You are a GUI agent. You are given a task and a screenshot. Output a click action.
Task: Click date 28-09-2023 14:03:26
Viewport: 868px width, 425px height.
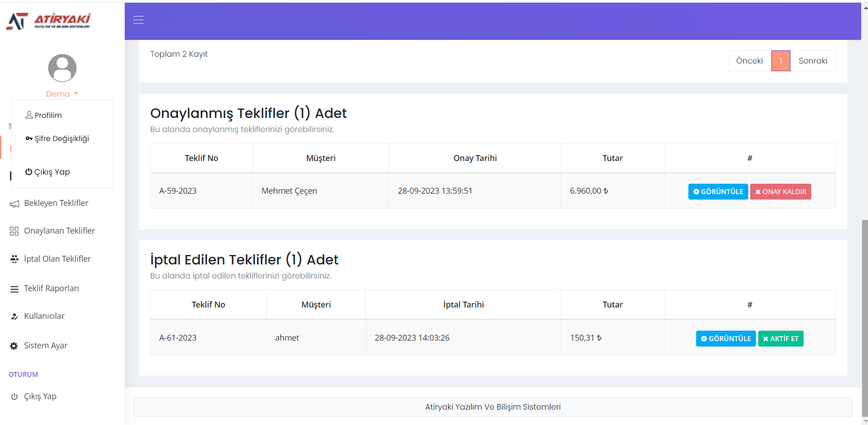pos(412,338)
